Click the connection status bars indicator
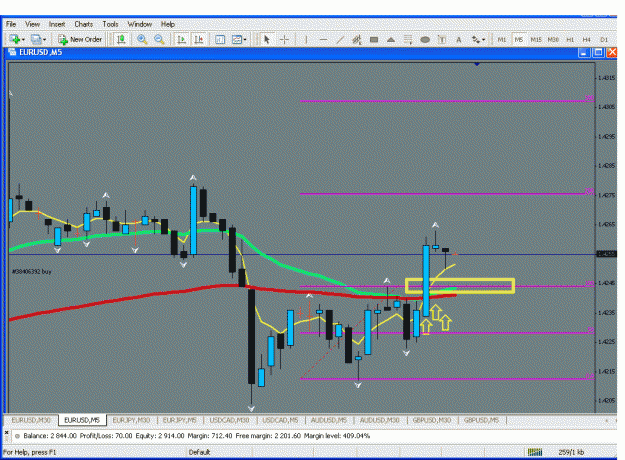The height and width of the screenshot is (460, 625). 535,452
